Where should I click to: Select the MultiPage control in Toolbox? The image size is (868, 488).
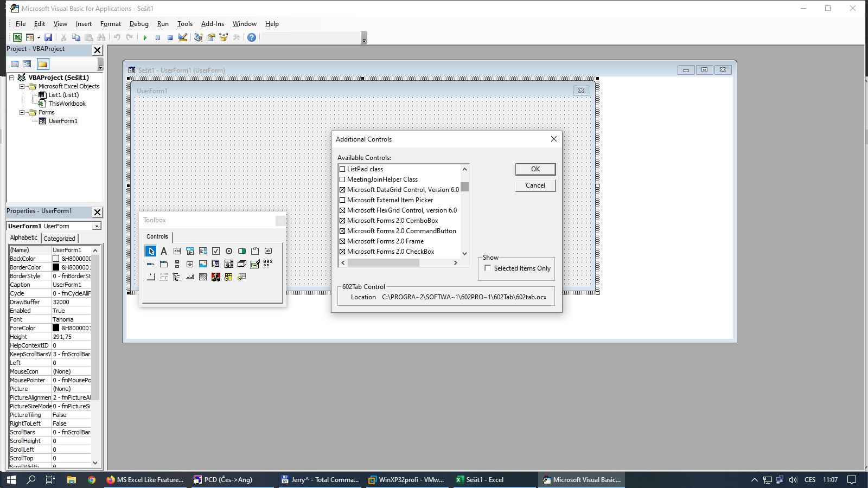164,264
